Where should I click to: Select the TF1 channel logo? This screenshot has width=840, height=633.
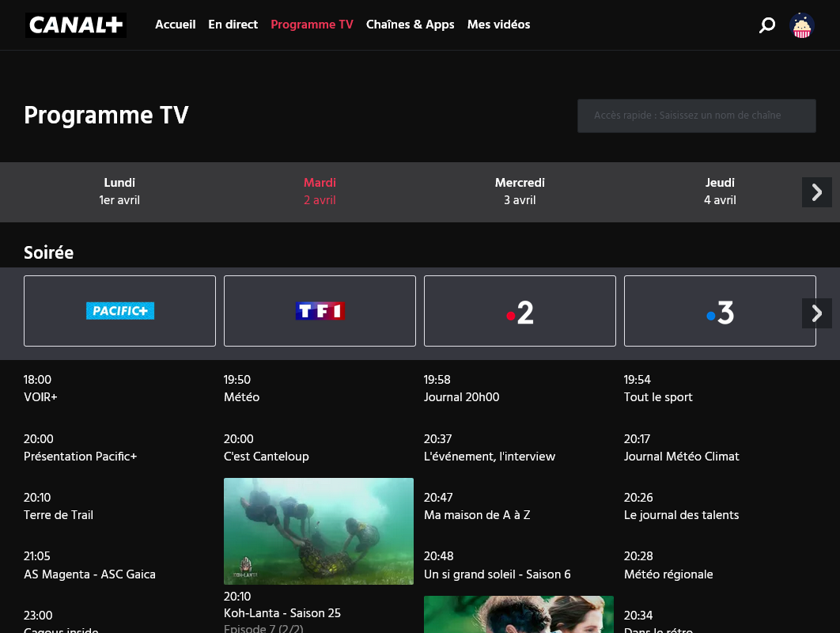coord(320,310)
